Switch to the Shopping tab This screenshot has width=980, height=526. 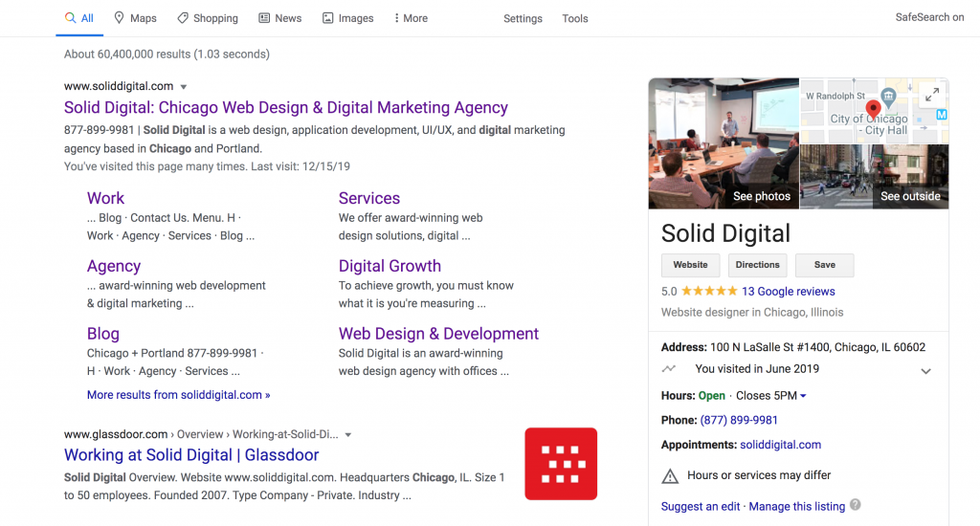(x=208, y=18)
